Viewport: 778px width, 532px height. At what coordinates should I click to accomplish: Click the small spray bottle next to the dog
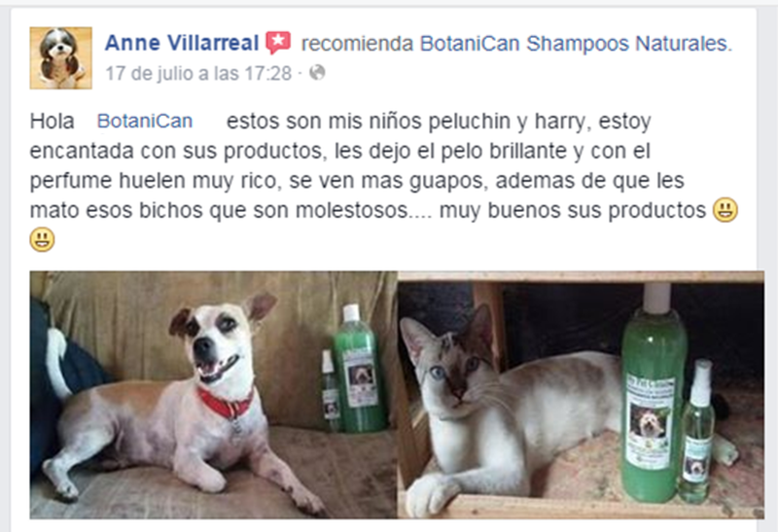[331, 390]
